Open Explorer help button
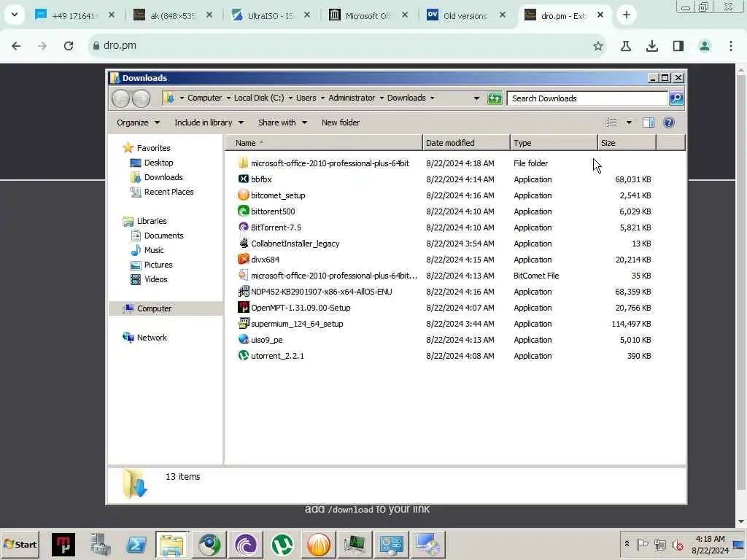Screen dimensions: 747x560 click(x=669, y=122)
